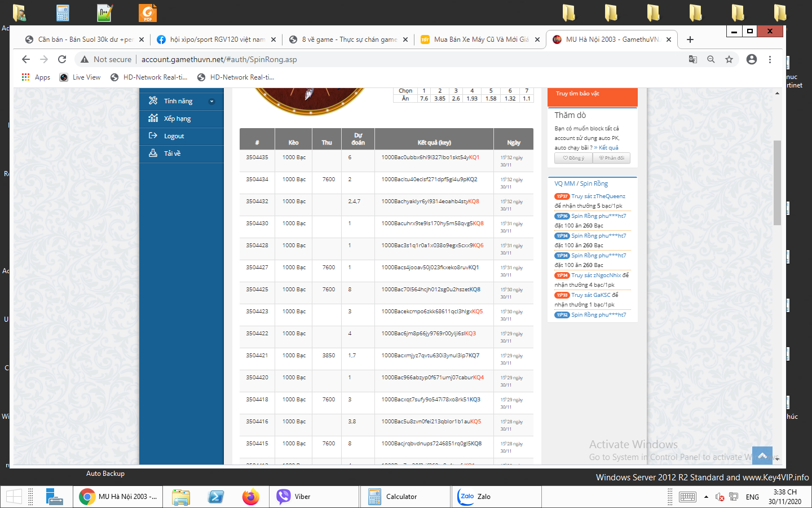Switch to the Mua Bán Xe Máy tab
The image size is (812, 508).
pos(480,40)
